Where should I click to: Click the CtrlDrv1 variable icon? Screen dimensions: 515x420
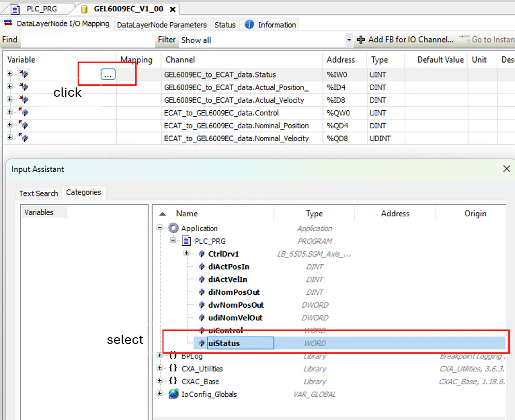pyautogui.click(x=201, y=254)
